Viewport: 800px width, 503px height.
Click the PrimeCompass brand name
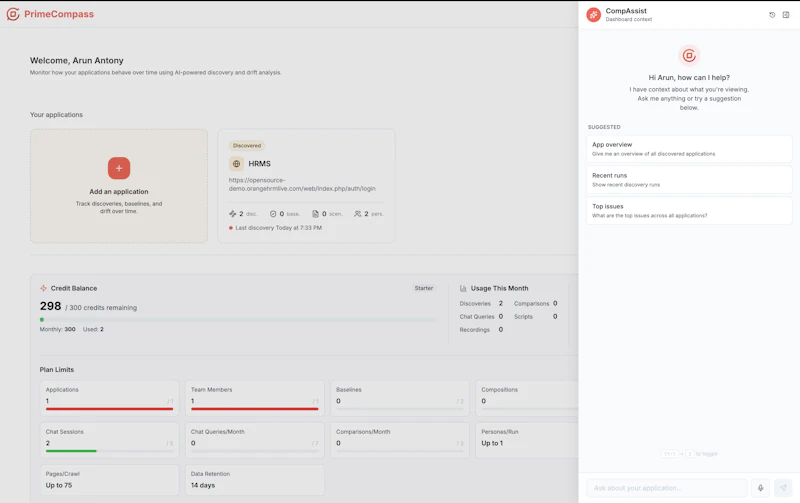click(59, 14)
